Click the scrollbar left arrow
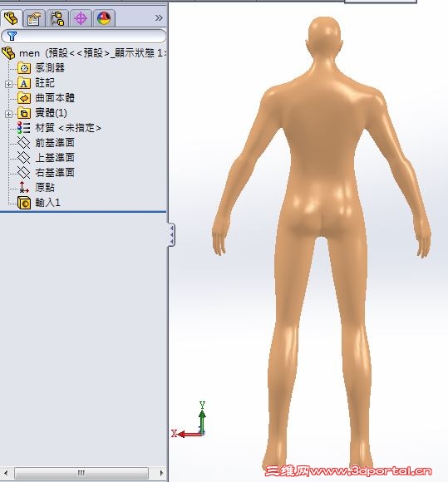 (x=6, y=473)
